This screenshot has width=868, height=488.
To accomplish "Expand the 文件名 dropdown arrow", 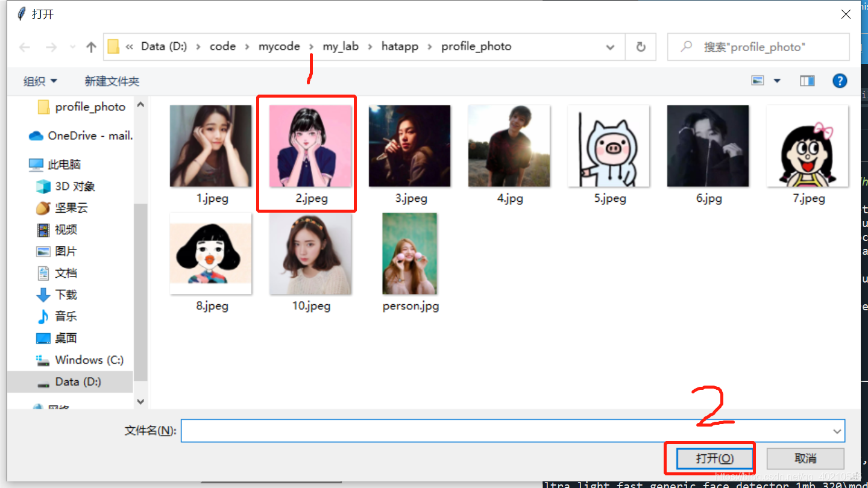I will click(x=837, y=431).
